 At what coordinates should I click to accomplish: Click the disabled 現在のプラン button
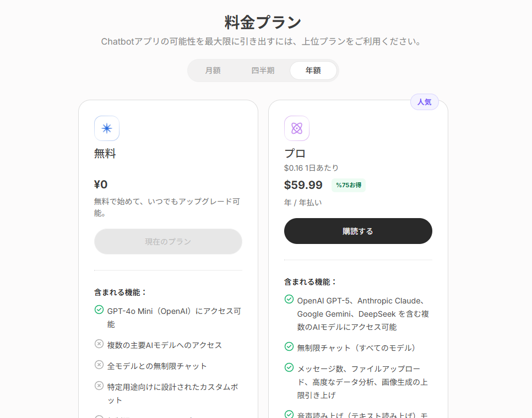pyautogui.click(x=168, y=242)
